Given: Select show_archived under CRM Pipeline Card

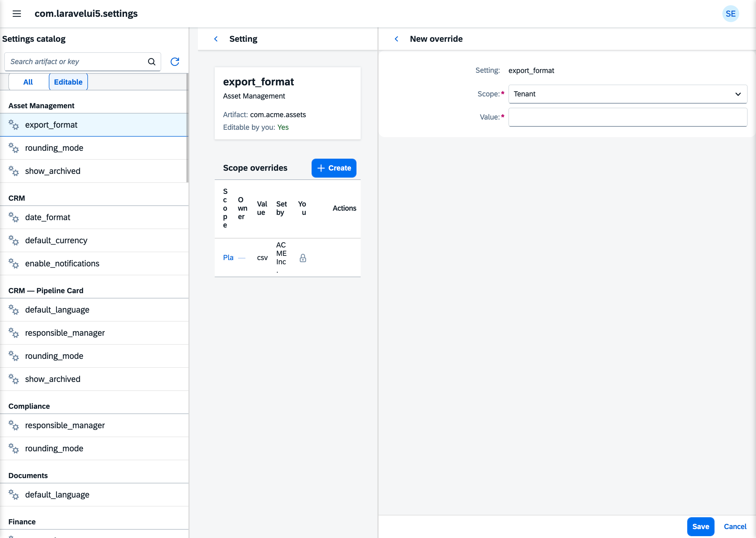Looking at the screenshot, I should click(94, 379).
